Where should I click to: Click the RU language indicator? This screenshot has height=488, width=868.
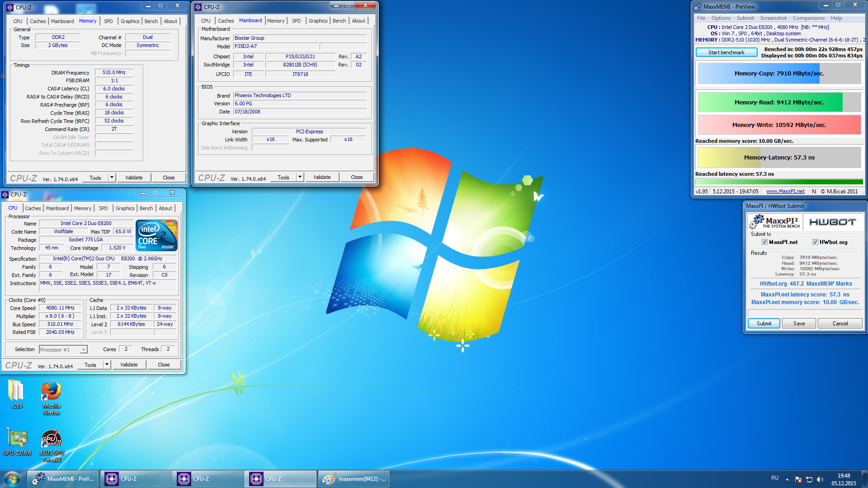point(775,478)
